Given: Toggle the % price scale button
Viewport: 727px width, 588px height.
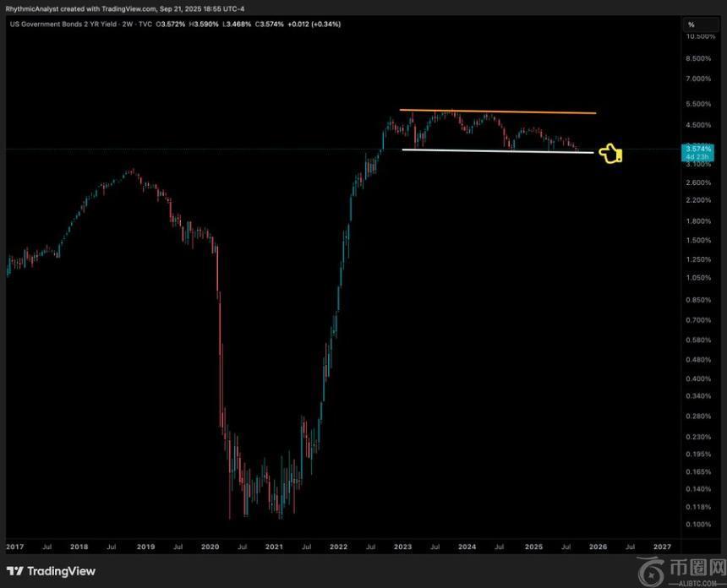Looking at the screenshot, I should point(691,24).
